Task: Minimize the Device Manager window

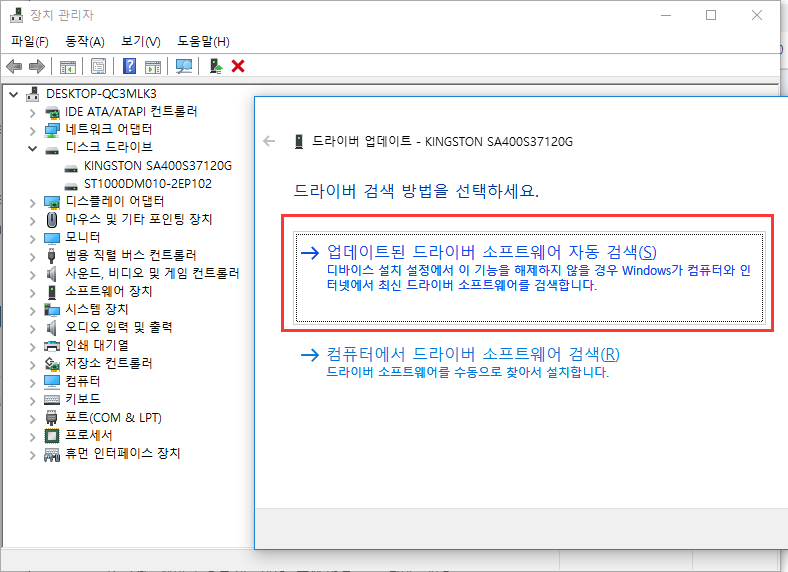Action: [x=666, y=15]
